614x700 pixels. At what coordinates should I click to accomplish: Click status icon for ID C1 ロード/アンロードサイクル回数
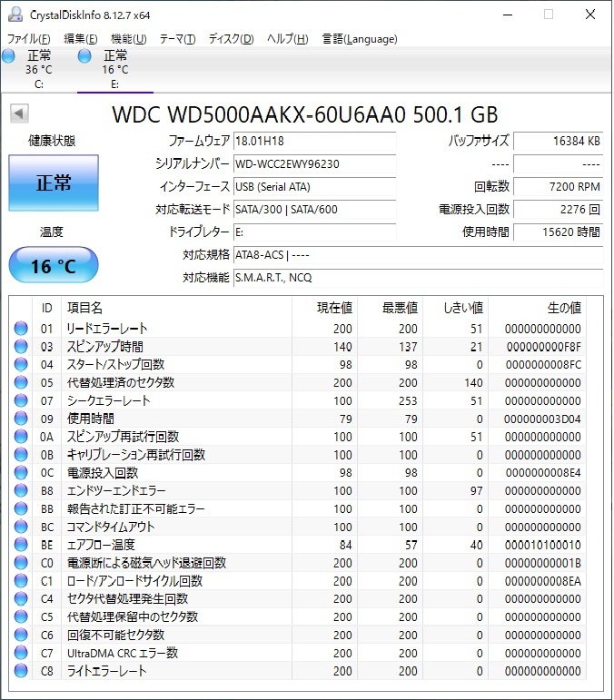21,581
